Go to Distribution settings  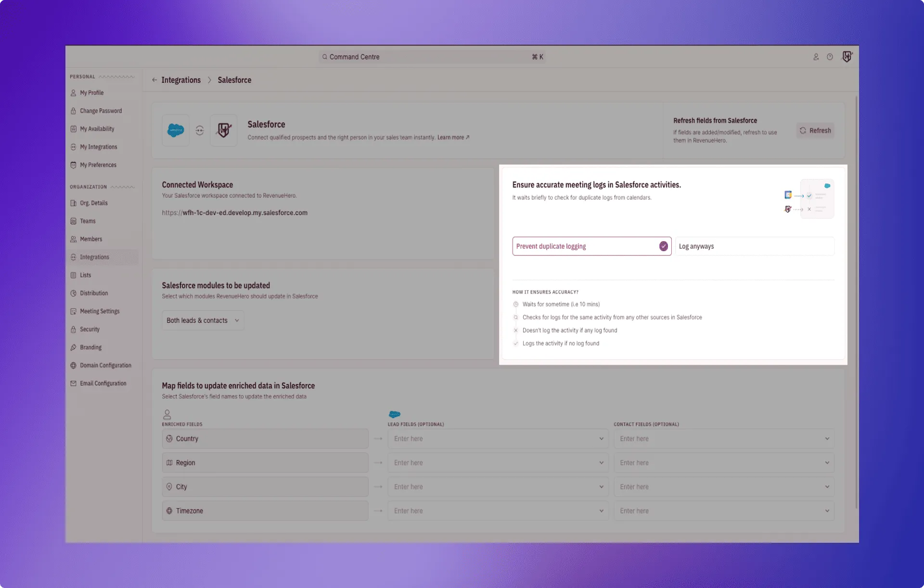pyautogui.click(x=94, y=293)
